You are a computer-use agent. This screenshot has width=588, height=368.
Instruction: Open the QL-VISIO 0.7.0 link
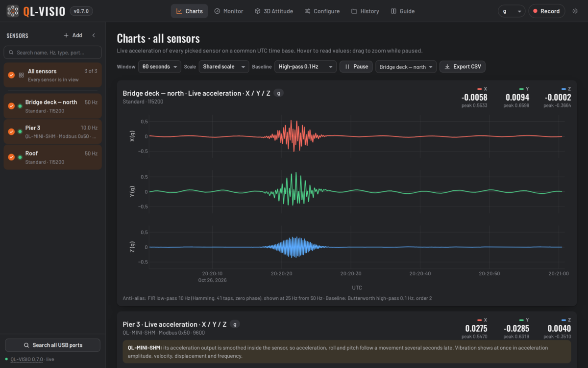point(28,360)
